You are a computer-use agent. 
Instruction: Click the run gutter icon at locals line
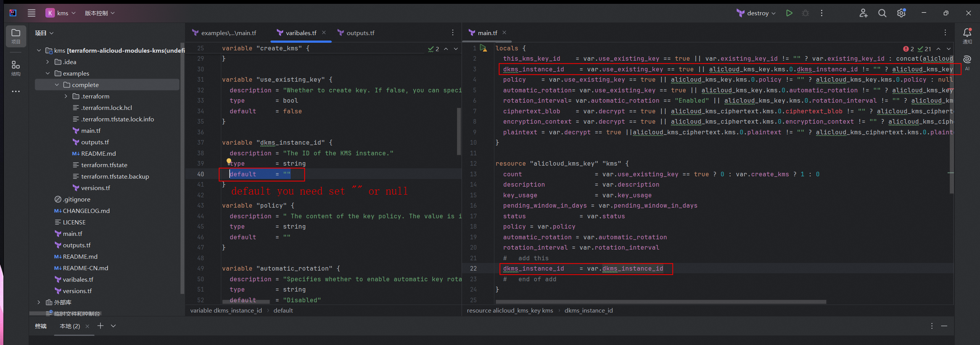pos(483,48)
